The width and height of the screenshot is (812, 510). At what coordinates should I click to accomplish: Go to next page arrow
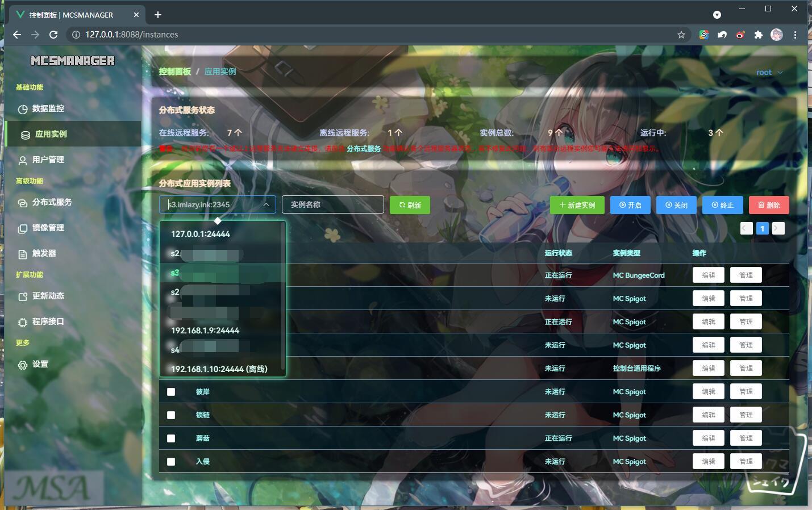778,228
